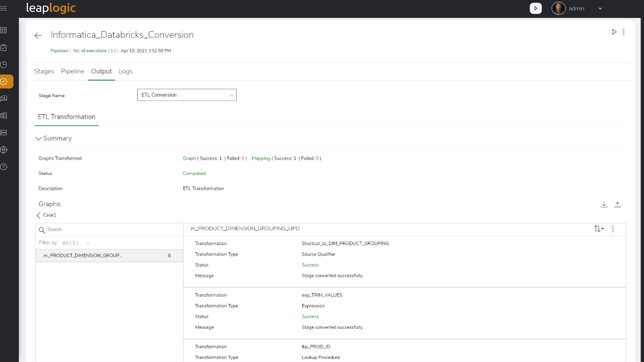The image size is (644, 362).
Task: Open the Stage Name ETL Conversion dropdown
Action: click(187, 95)
